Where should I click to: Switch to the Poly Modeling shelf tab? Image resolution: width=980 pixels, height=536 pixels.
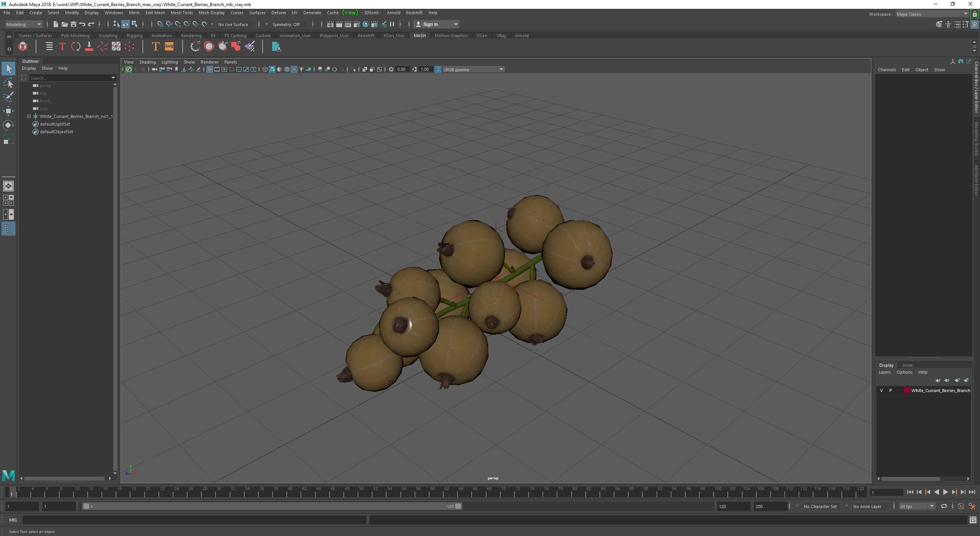pyautogui.click(x=75, y=36)
